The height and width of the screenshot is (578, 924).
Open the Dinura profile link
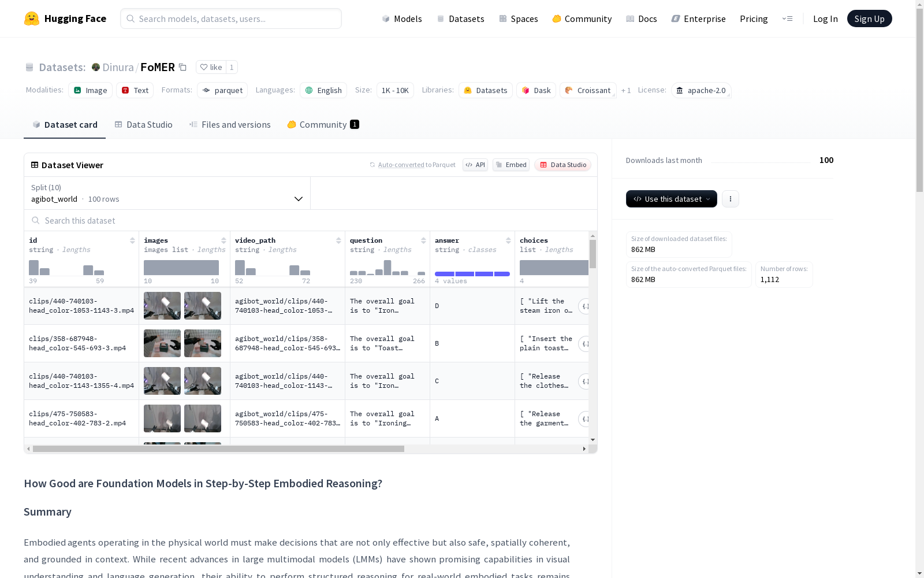(x=118, y=67)
